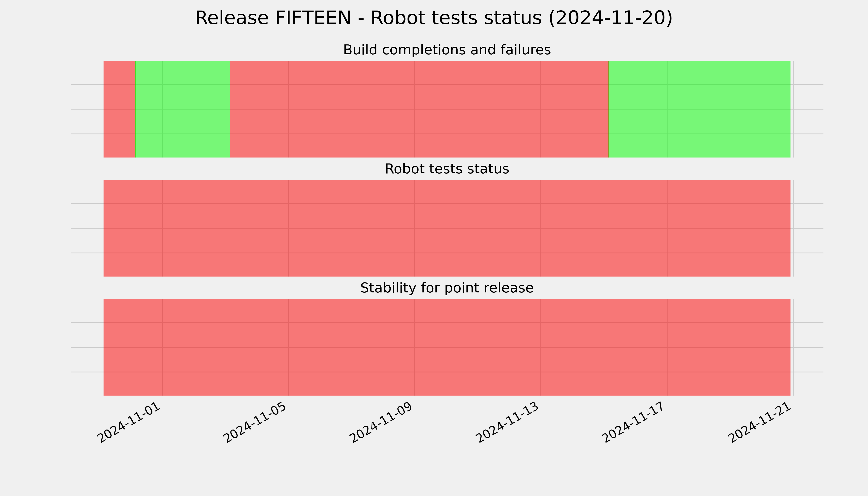
Task: Select the first narrow red segment in build chart
Action: 120,109
